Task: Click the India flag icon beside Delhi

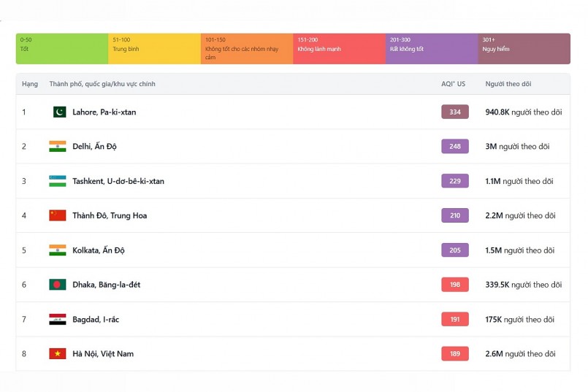Action: [x=57, y=146]
